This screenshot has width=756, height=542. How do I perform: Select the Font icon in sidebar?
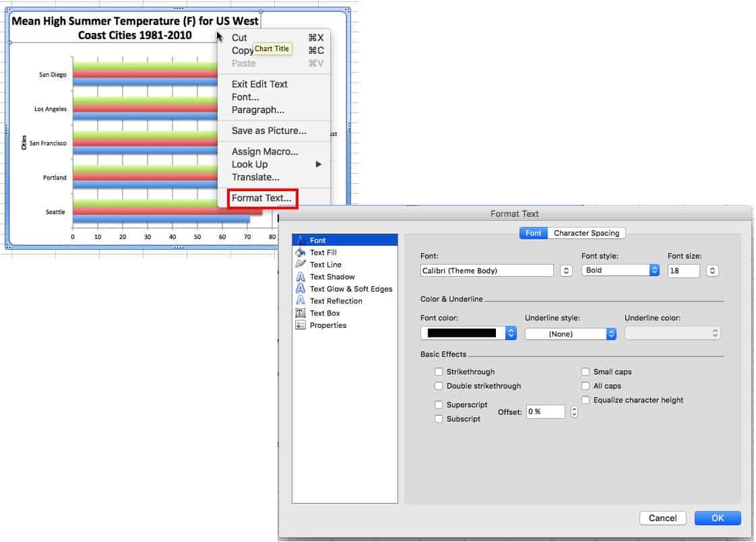[x=301, y=240]
